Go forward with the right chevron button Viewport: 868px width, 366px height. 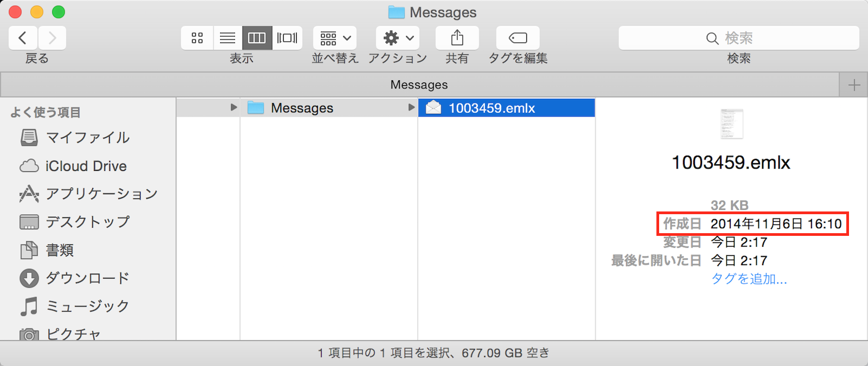pos(52,38)
